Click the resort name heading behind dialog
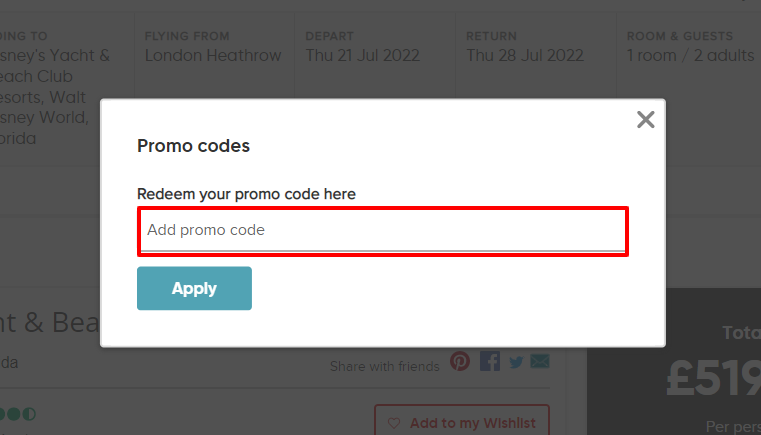Viewport: 761px width, 435px height. point(50,320)
